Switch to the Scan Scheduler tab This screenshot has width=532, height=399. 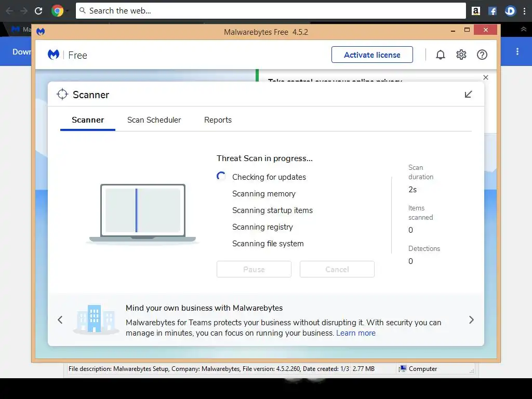point(154,120)
